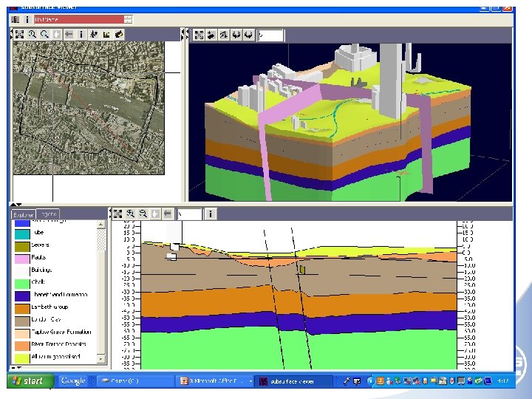This screenshot has width=532, height=399.
Task: Select the zoom in tool above aerial map
Action: 33,34
